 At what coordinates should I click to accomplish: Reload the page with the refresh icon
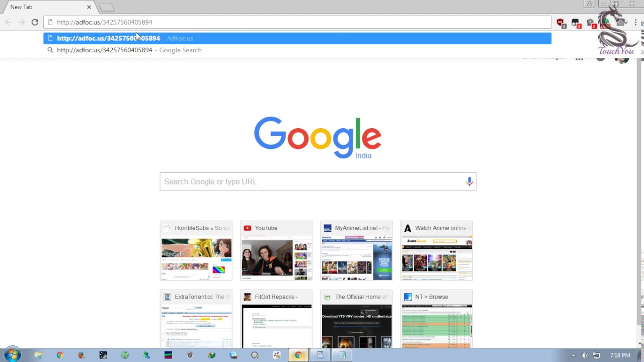click(x=35, y=22)
